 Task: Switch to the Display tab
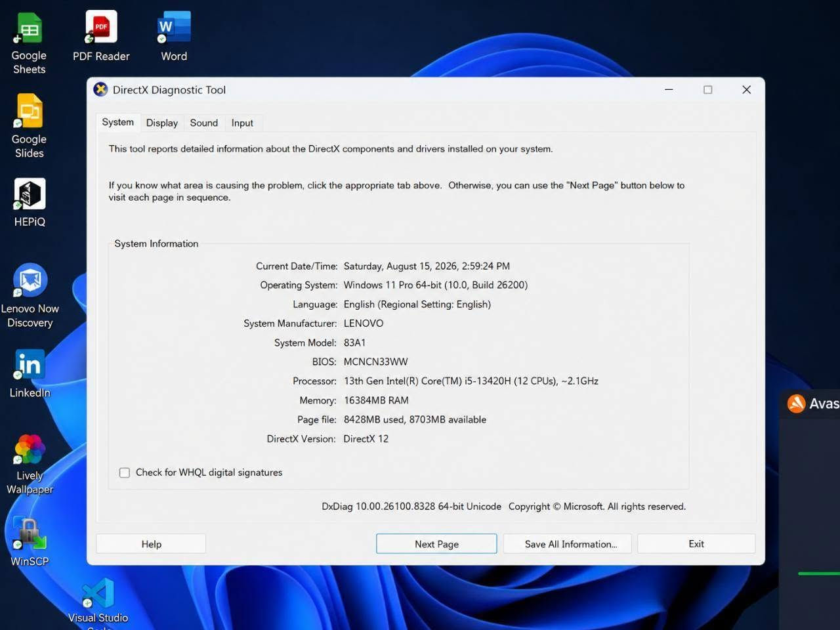pos(162,123)
